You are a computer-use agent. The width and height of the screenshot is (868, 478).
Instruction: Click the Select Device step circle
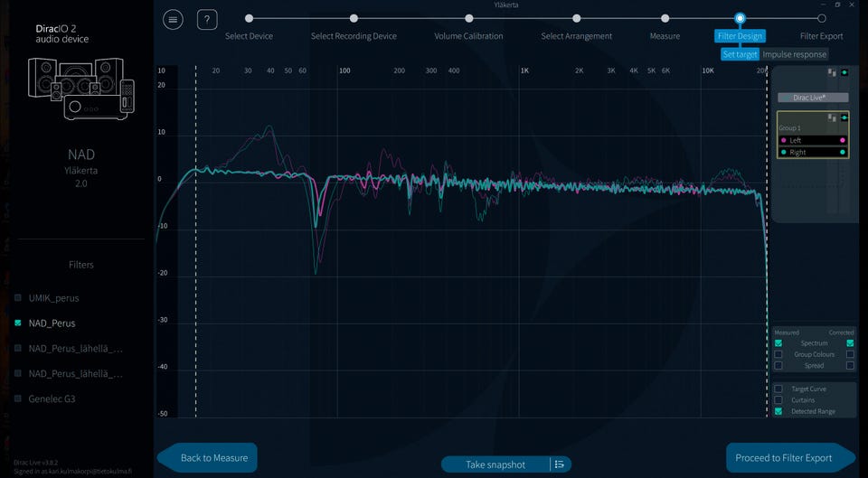pos(250,18)
